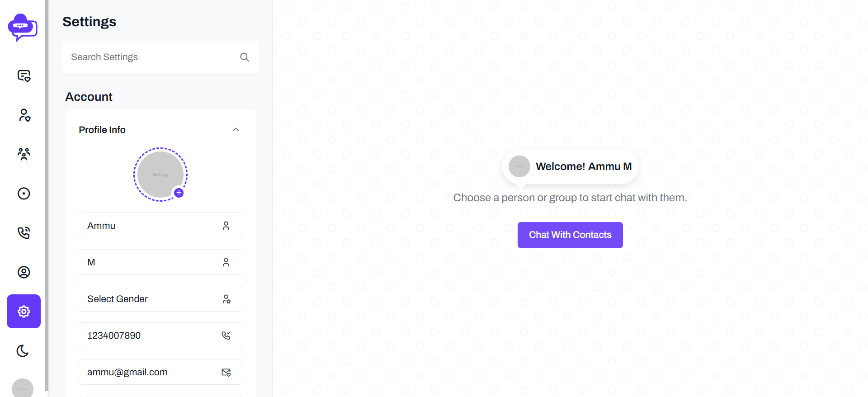Screen dimensions: 868x397
Task: Click sidebar vertical scrollbar
Action: [47, 195]
